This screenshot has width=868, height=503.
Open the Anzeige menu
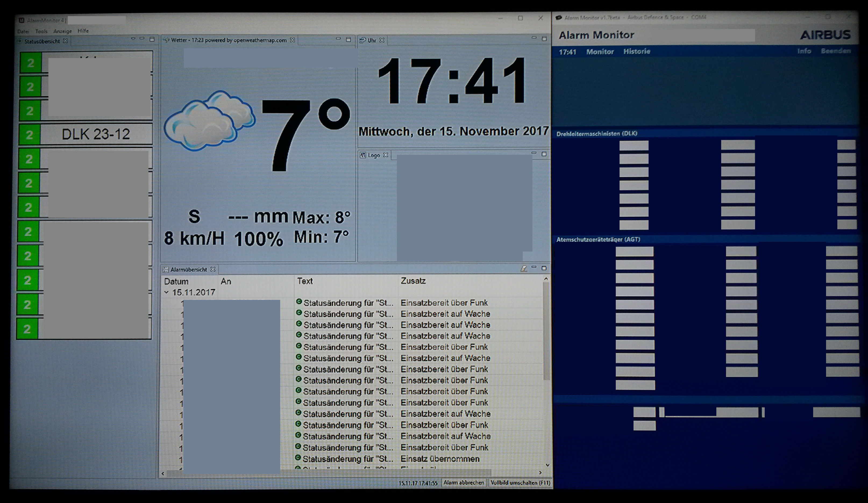(62, 31)
